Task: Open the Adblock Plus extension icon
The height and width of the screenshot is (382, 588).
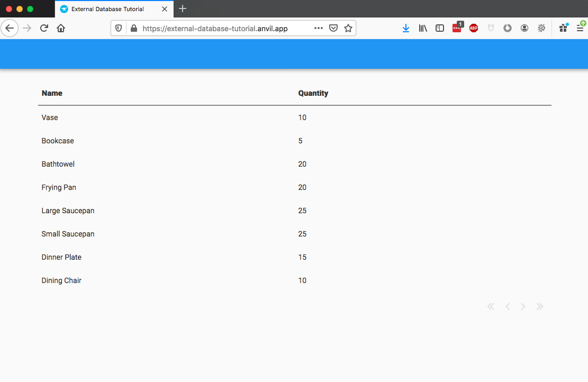Action: 474,29
